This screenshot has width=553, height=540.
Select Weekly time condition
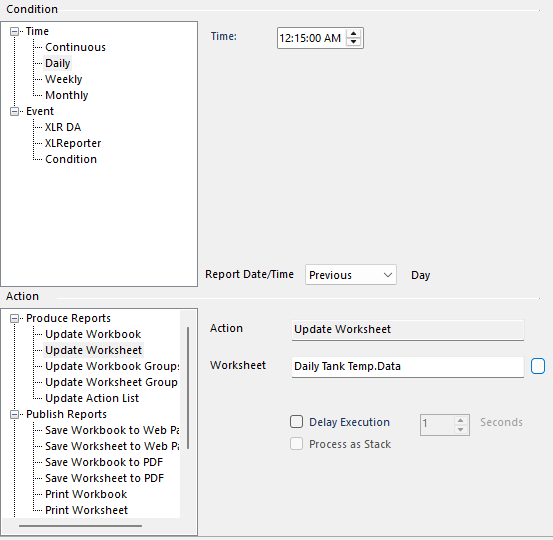pos(63,79)
